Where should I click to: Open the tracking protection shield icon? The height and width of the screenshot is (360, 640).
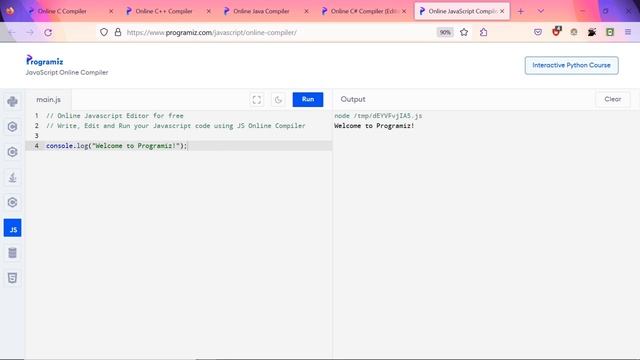(x=104, y=32)
